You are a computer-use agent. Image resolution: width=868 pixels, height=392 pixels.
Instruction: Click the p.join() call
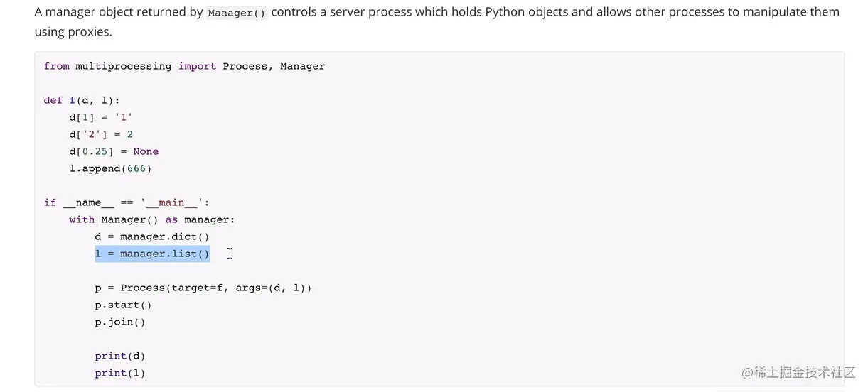coord(120,322)
